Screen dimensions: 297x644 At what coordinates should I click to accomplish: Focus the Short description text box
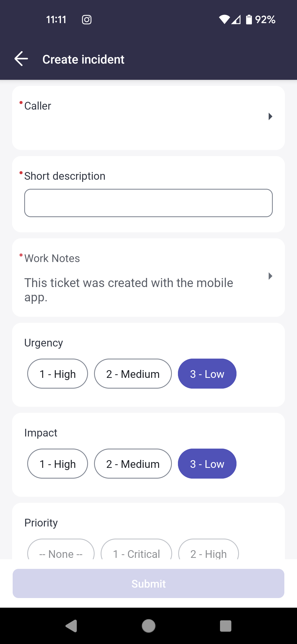[x=148, y=203]
